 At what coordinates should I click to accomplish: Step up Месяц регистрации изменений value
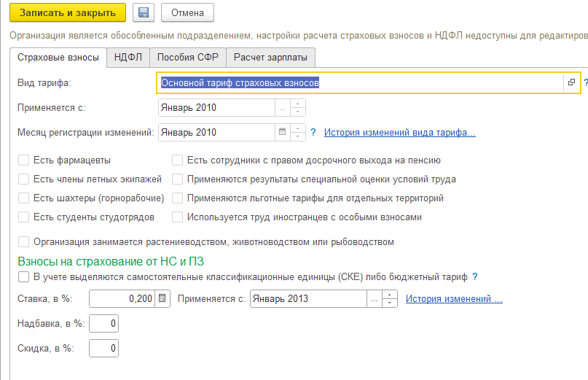point(298,128)
